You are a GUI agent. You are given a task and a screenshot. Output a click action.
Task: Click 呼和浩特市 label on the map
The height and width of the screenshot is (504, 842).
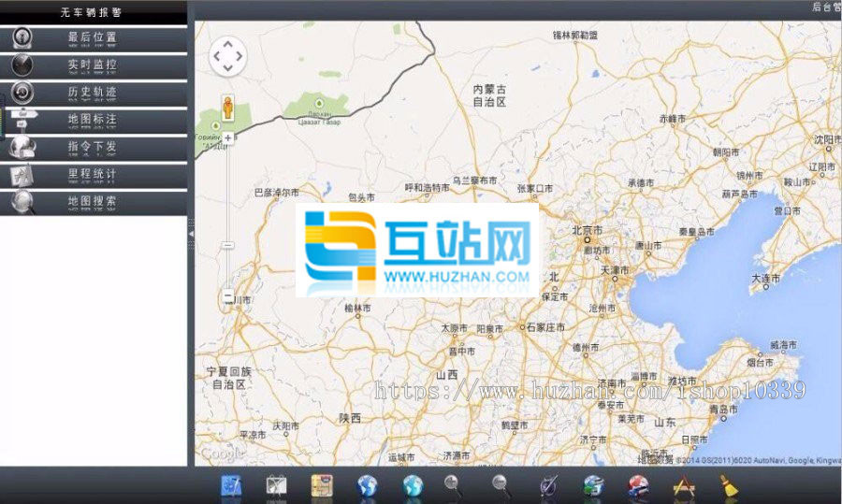(428, 187)
